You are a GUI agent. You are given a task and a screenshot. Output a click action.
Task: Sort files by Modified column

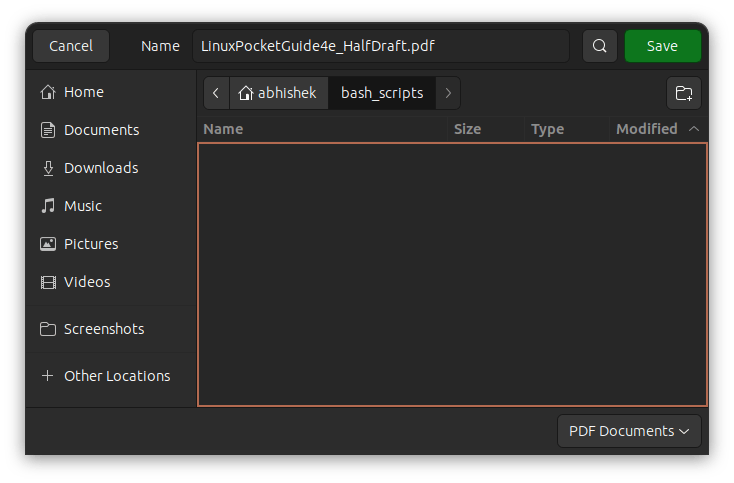(646, 129)
